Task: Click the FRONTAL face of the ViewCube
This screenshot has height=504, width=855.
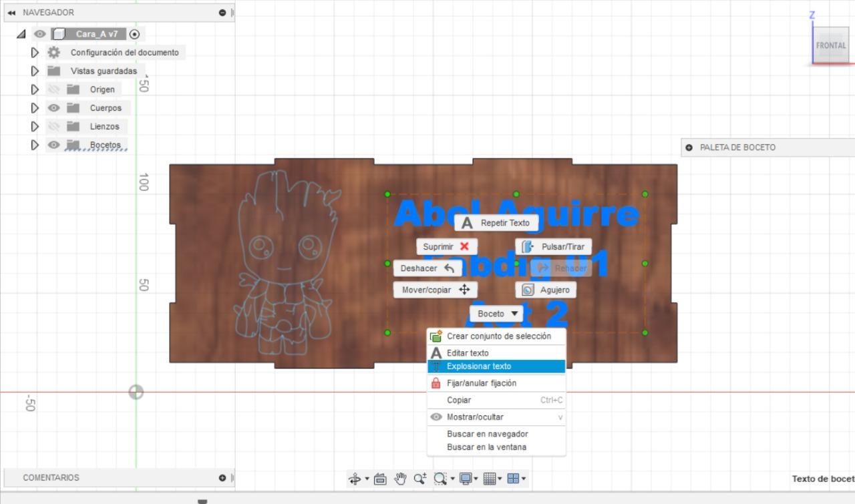Action: (x=830, y=46)
